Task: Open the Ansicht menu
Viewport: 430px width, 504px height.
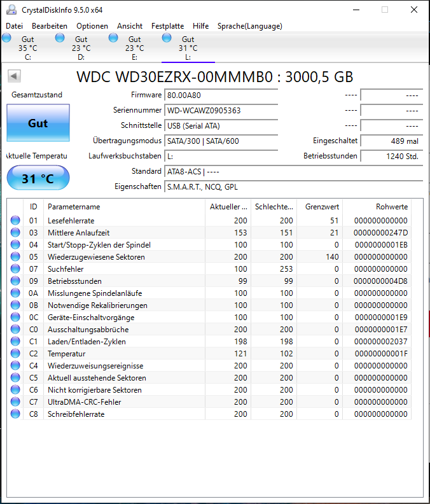Action: point(130,26)
